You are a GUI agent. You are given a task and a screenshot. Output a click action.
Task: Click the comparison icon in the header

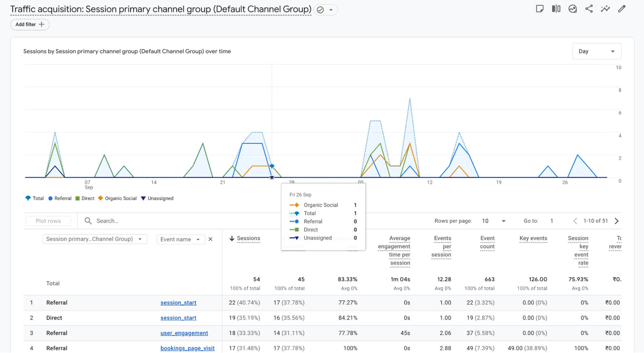[556, 8]
